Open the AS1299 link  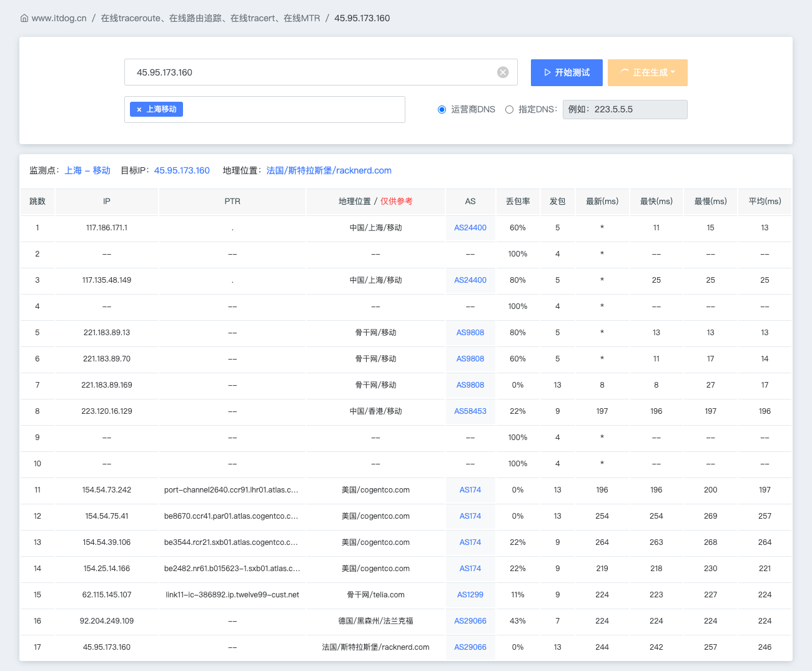pyautogui.click(x=470, y=595)
